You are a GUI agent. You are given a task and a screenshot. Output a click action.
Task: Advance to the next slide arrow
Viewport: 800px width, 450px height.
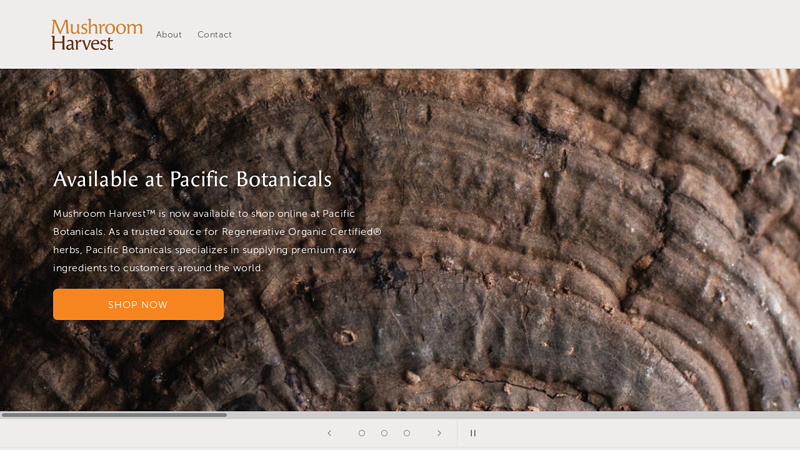pyautogui.click(x=439, y=433)
